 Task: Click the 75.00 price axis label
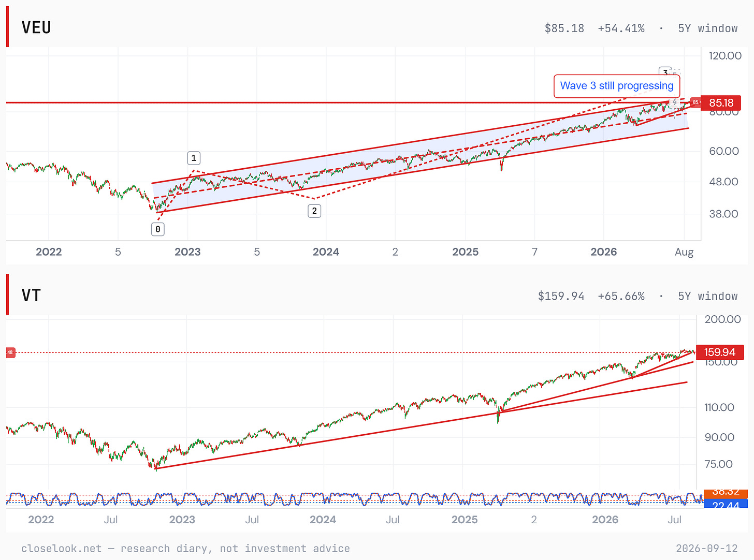(x=719, y=464)
